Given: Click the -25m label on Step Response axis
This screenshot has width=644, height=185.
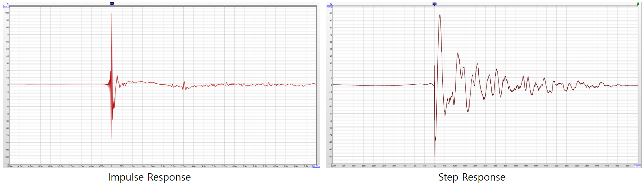Looking at the screenshot, I should point(384,166).
